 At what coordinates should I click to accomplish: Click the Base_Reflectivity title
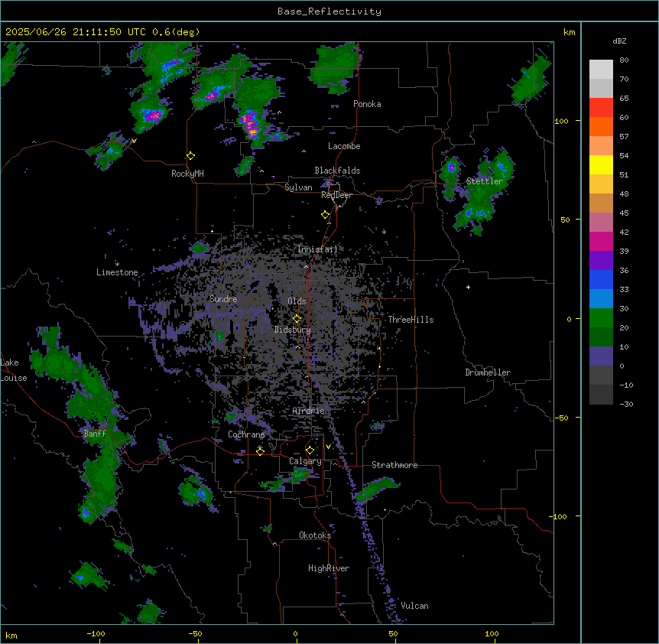tap(329, 11)
